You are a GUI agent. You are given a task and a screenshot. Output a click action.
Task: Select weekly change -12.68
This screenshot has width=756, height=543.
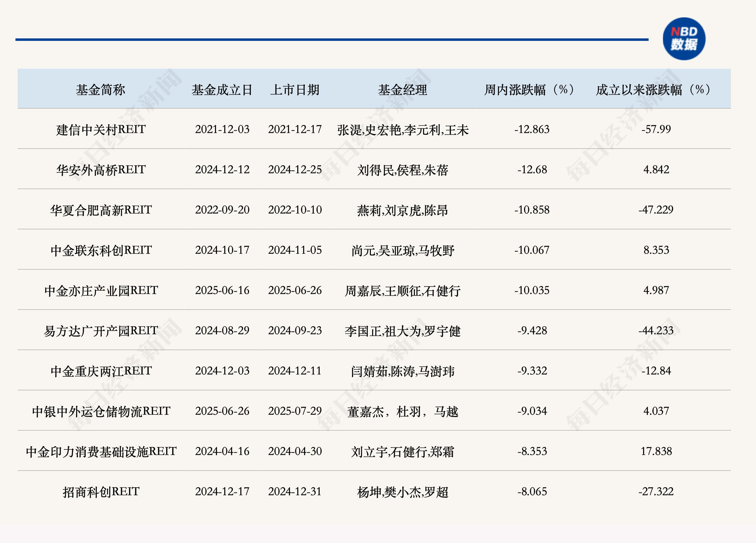[x=532, y=170]
